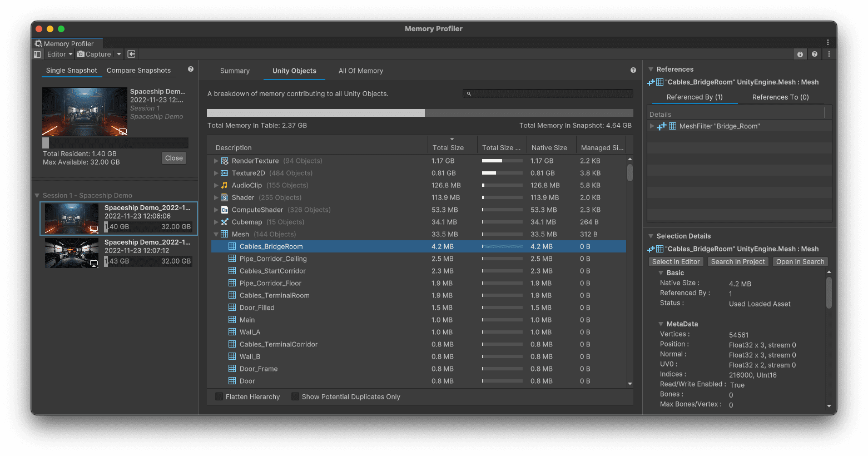Switch to the Summary tab
The image size is (868, 456).
pyautogui.click(x=235, y=71)
